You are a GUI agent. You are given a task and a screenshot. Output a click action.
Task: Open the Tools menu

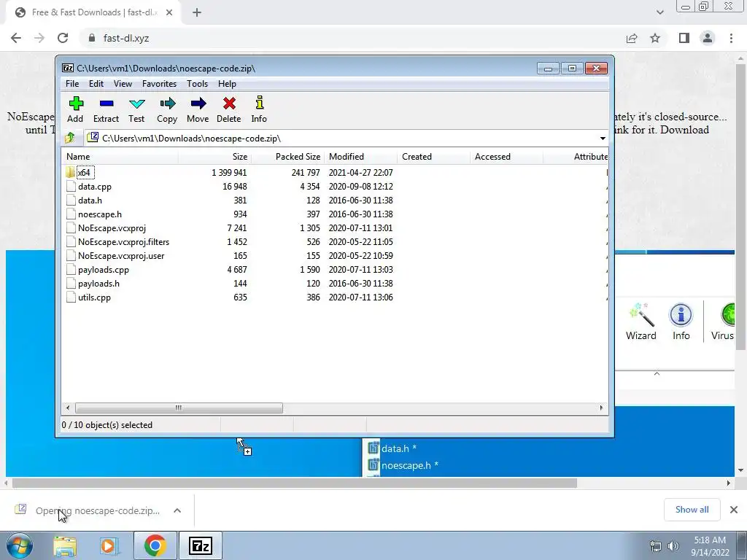(197, 84)
